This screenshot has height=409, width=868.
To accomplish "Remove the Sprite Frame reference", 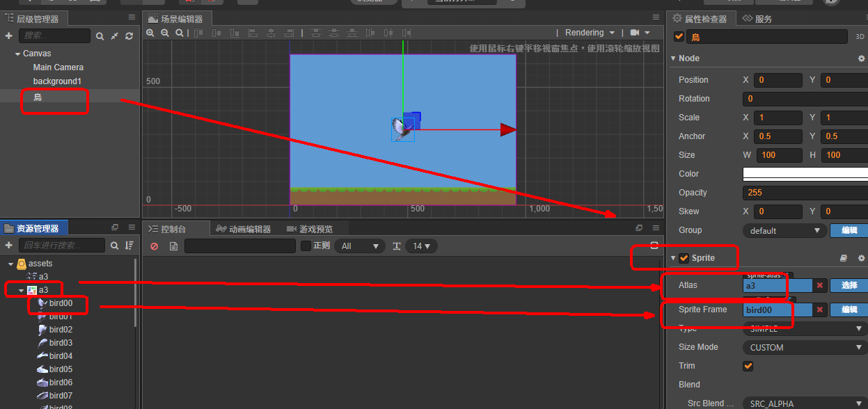I will click(820, 310).
